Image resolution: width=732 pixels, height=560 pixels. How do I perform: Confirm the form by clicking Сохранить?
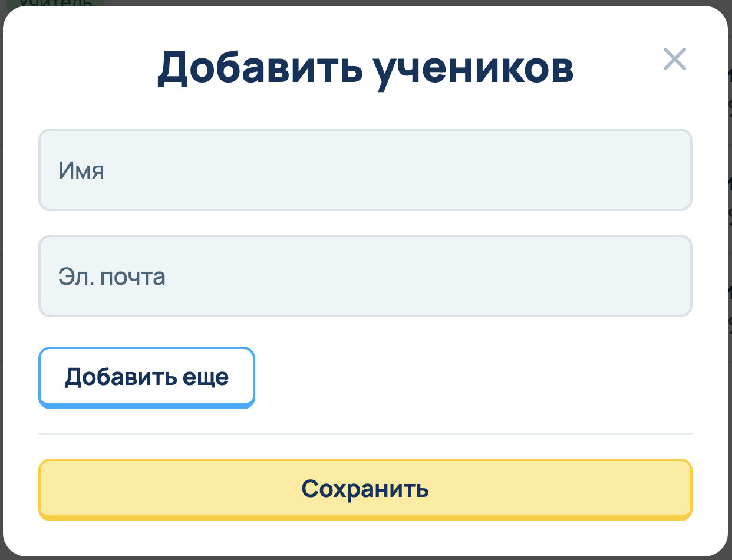coord(365,489)
